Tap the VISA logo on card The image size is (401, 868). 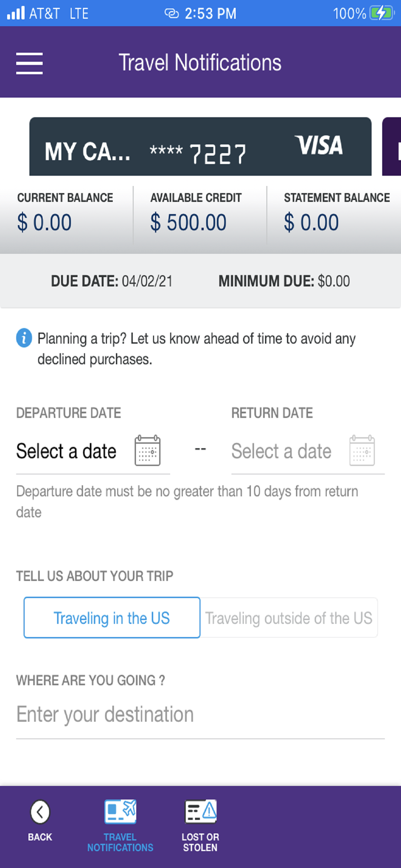tap(319, 145)
